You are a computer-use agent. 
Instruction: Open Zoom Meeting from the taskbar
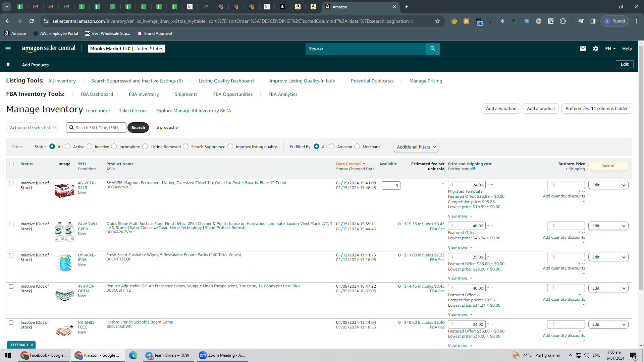(x=222, y=355)
